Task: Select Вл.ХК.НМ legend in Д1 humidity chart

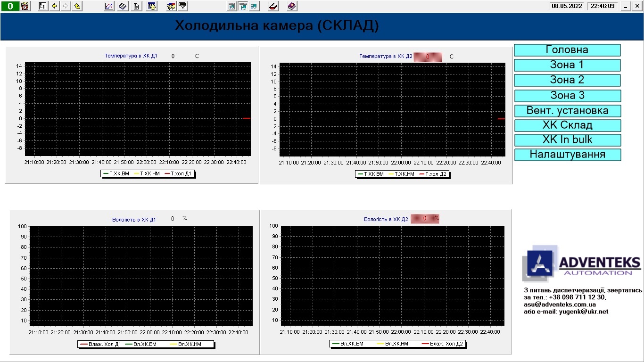Action: [186, 344]
